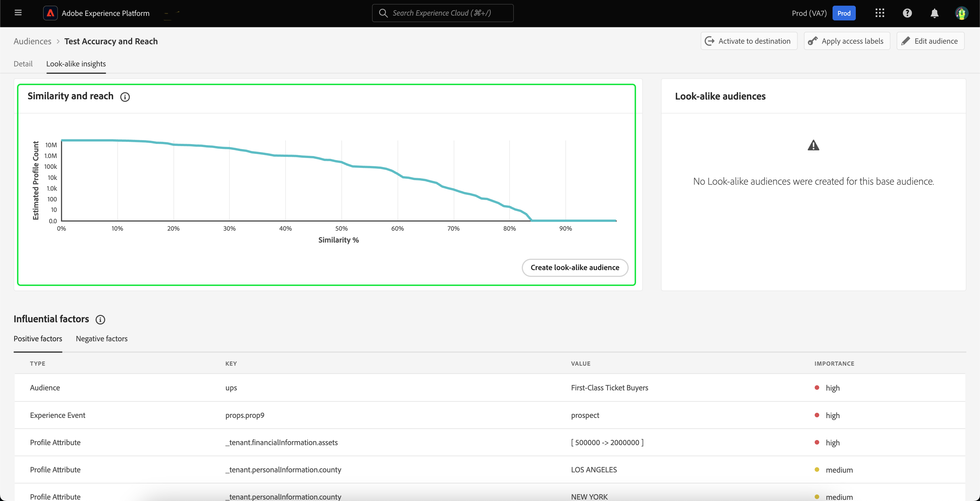Image resolution: width=980 pixels, height=501 pixels.
Task: Click the Edit audience button
Action: point(930,41)
